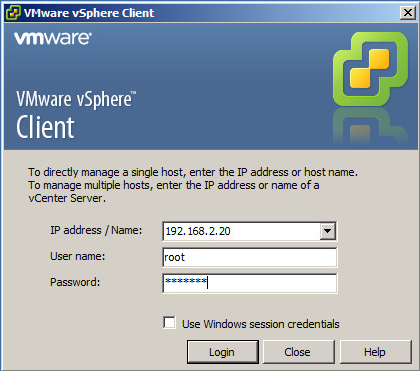The image size is (420, 371).
Task: Click the 'vCenter Server.' instruction text
Action: coord(67,198)
